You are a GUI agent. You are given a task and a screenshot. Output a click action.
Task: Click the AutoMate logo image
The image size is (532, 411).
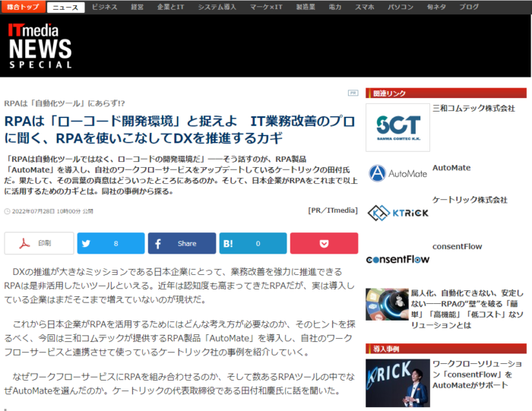[398, 173]
